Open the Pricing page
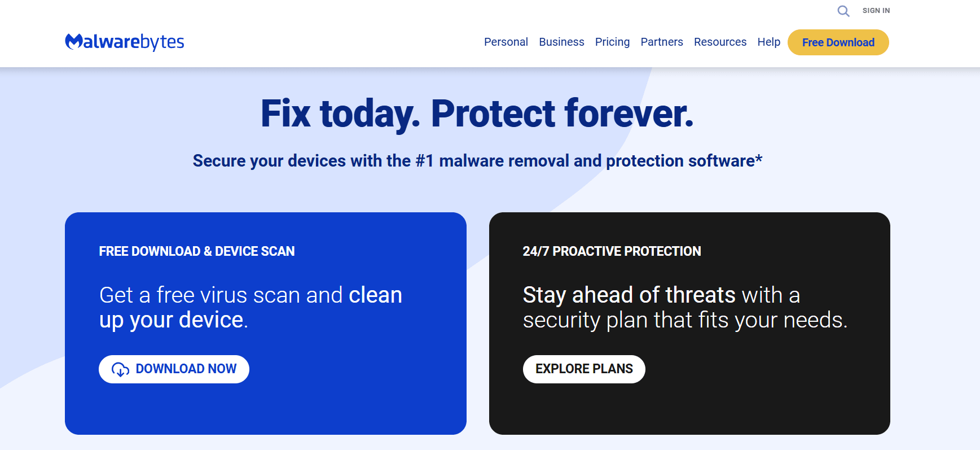This screenshot has height=450, width=980. pos(612,42)
